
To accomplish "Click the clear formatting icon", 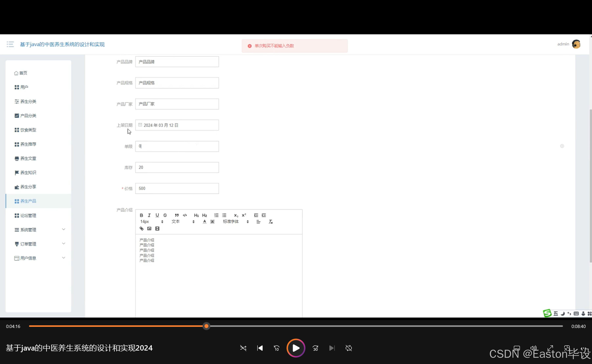I will [271, 222].
